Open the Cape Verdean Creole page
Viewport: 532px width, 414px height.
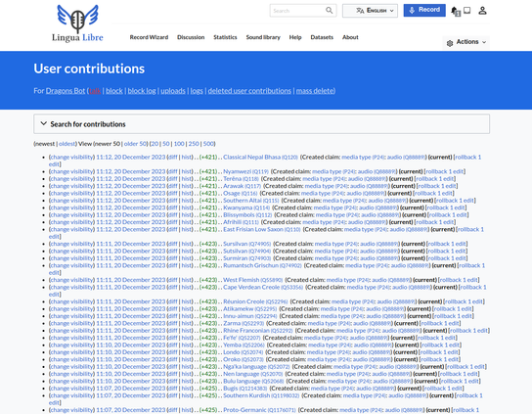[x=263, y=288]
